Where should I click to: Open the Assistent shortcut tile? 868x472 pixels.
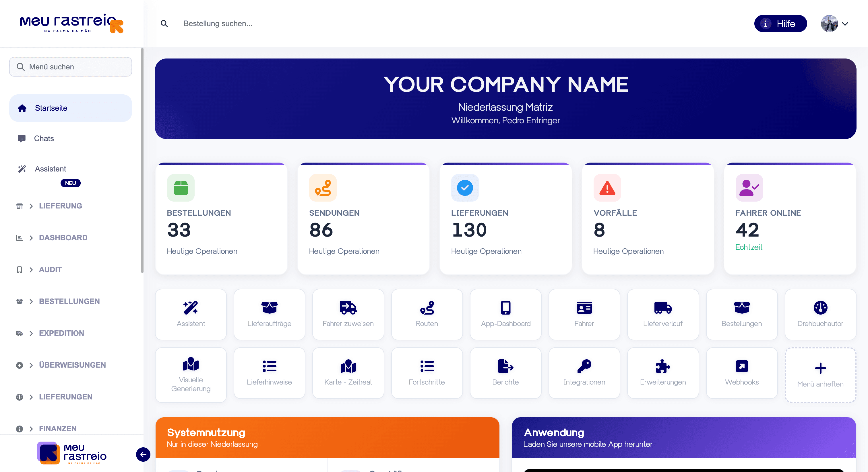pyautogui.click(x=191, y=315)
